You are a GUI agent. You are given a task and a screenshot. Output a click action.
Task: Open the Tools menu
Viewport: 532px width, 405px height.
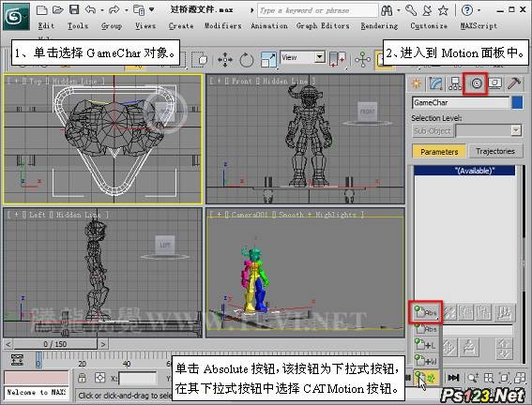(78, 25)
